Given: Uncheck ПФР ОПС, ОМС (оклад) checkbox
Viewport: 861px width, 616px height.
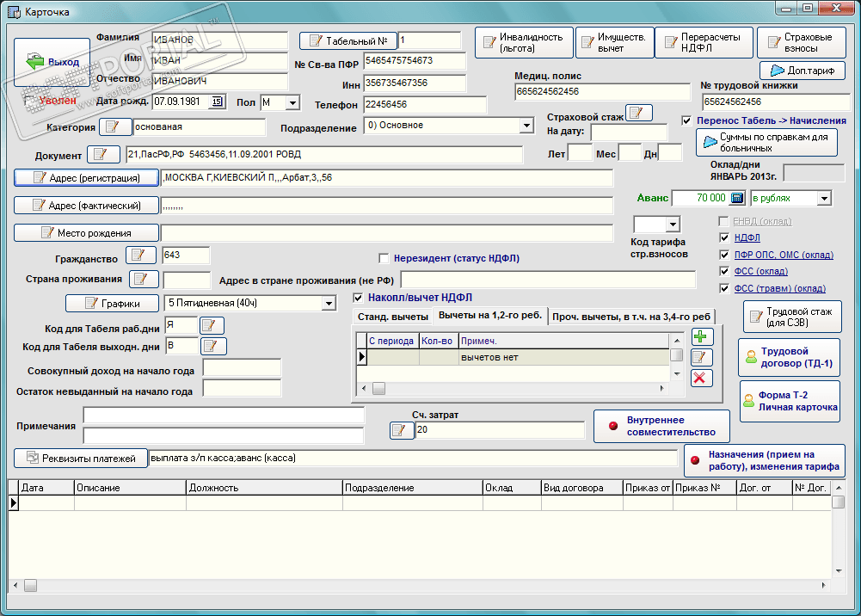Looking at the screenshot, I should (723, 255).
